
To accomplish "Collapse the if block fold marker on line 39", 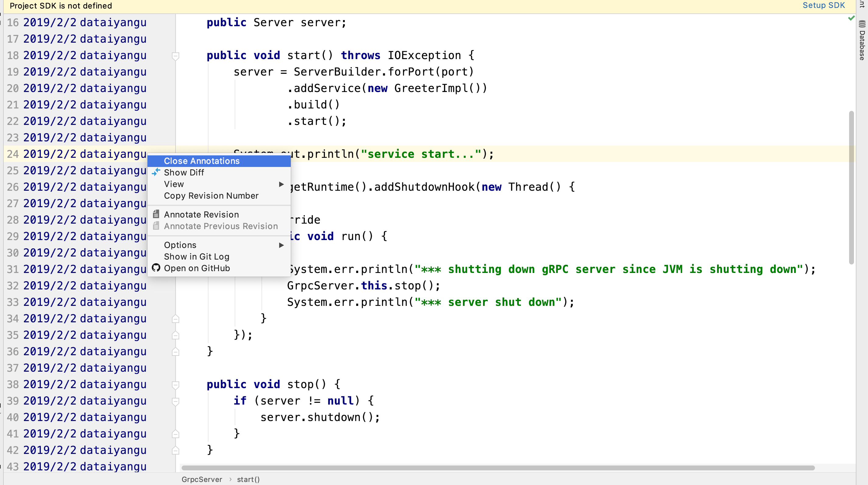I will point(176,401).
